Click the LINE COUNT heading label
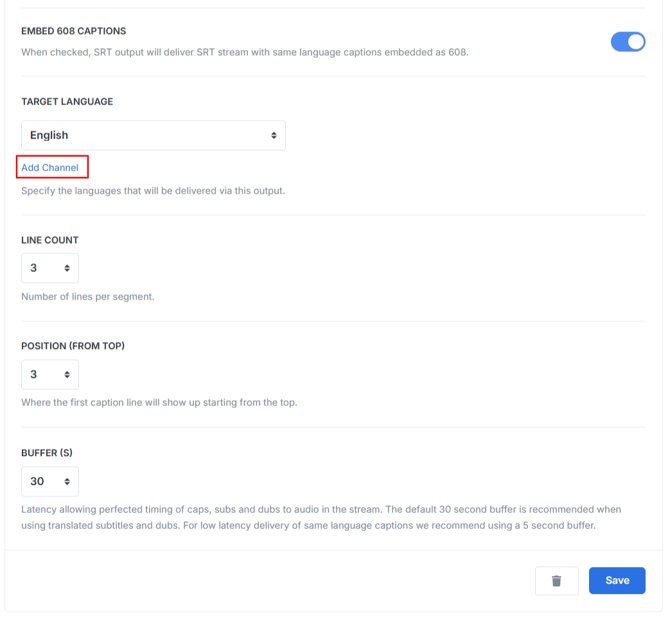This screenshot has width=670, height=619. point(50,240)
